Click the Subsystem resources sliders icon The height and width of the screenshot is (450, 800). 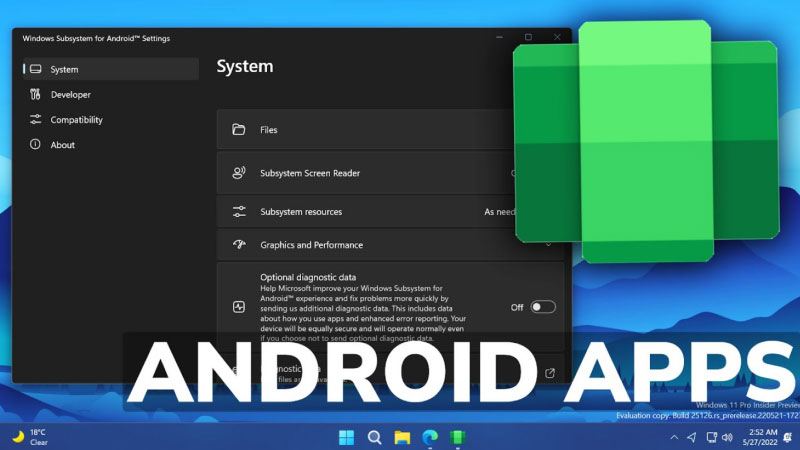click(x=239, y=212)
